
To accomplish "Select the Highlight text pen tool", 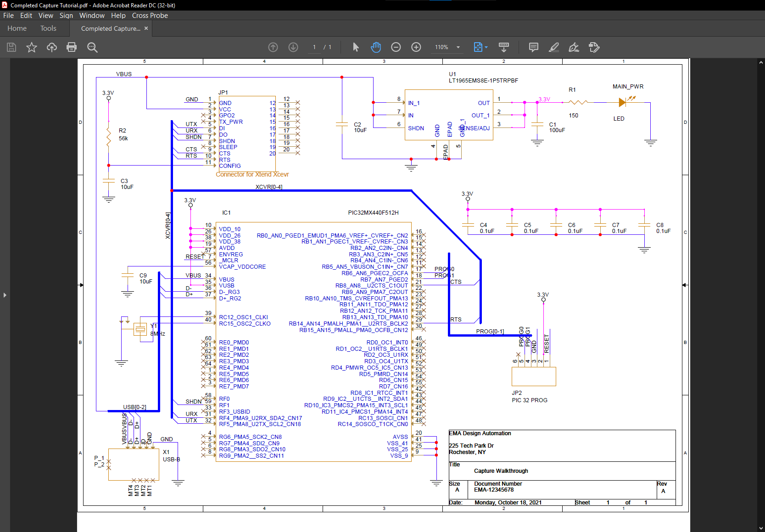I will pyautogui.click(x=554, y=47).
